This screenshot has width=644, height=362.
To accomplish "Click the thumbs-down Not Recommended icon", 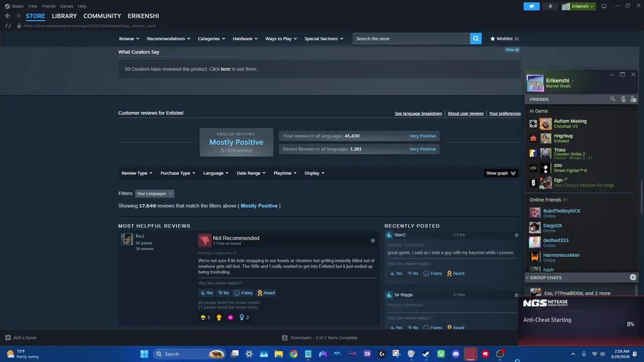I will pyautogui.click(x=205, y=240).
